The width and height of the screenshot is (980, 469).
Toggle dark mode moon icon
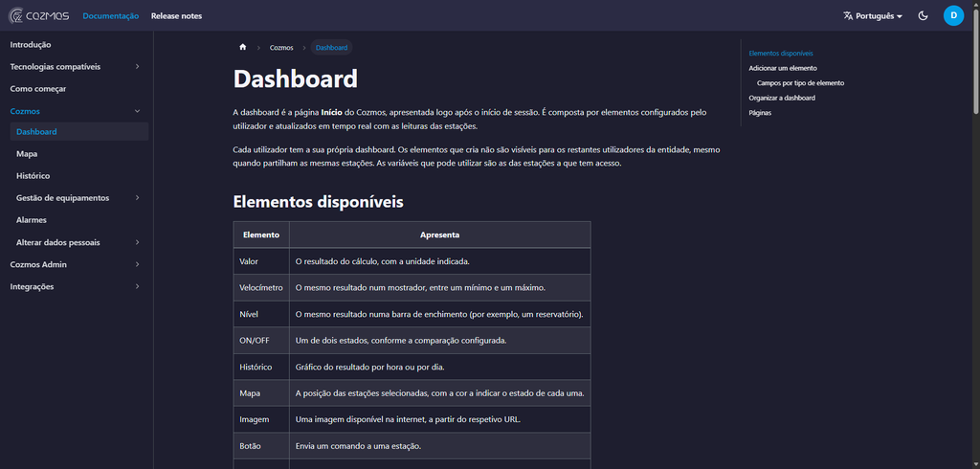point(924,15)
